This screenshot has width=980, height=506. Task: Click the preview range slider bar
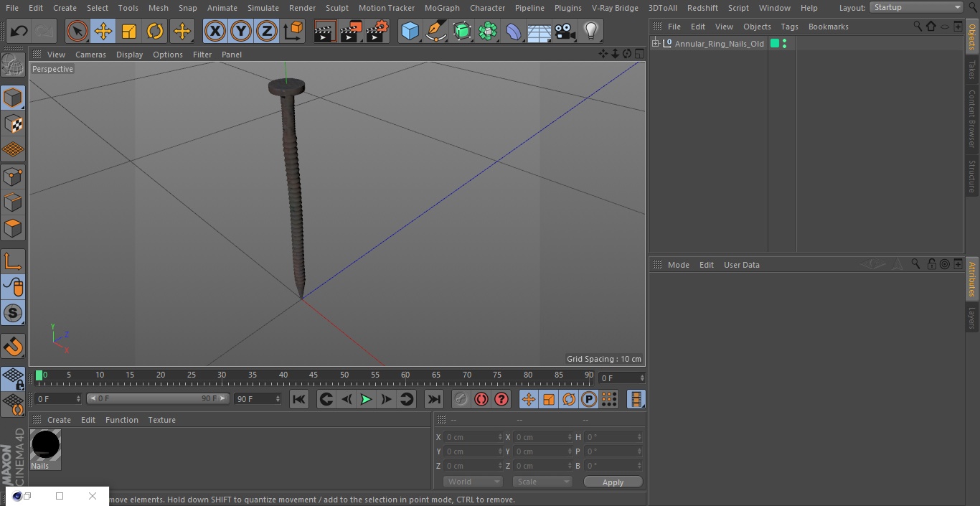pyautogui.click(x=157, y=398)
